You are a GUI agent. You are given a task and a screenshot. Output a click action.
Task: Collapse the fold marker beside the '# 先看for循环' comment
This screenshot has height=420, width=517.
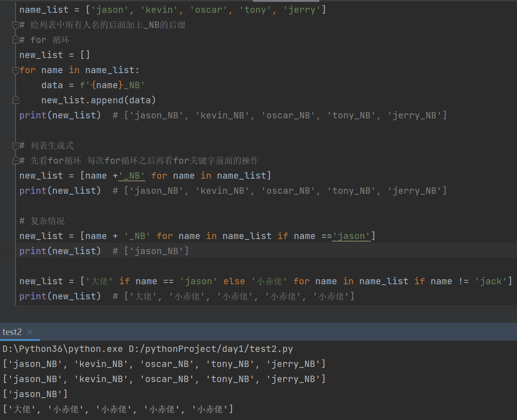pos(16,161)
